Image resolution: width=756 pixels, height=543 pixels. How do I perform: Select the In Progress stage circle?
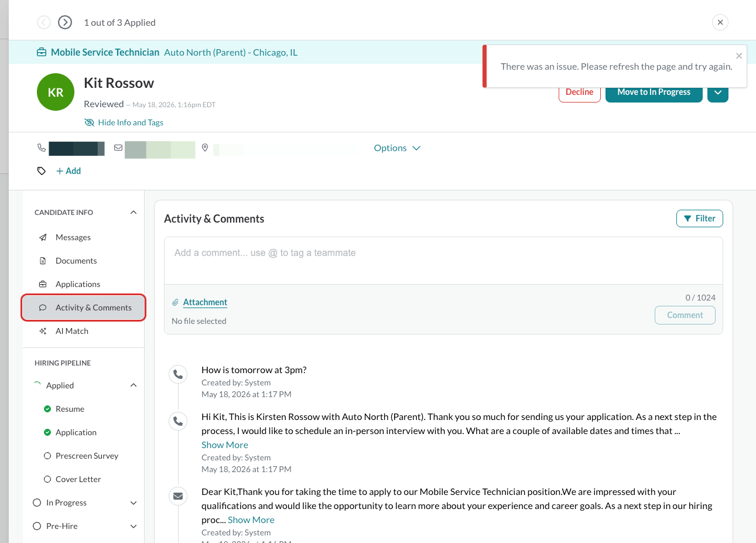37,503
